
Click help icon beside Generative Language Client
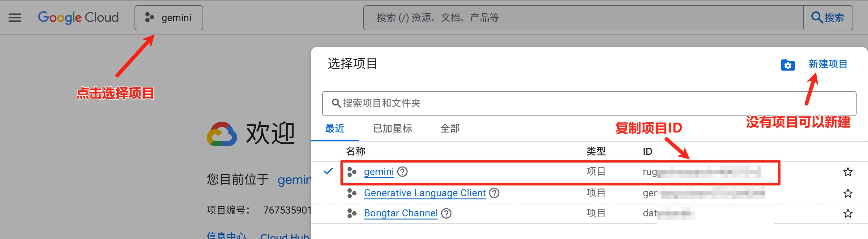(x=494, y=193)
